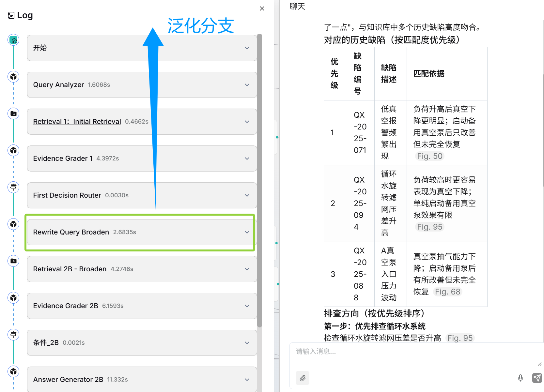
Task: Click defect number QX-2025-071 cell
Action: pyautogui.click(x=360, y=133)
